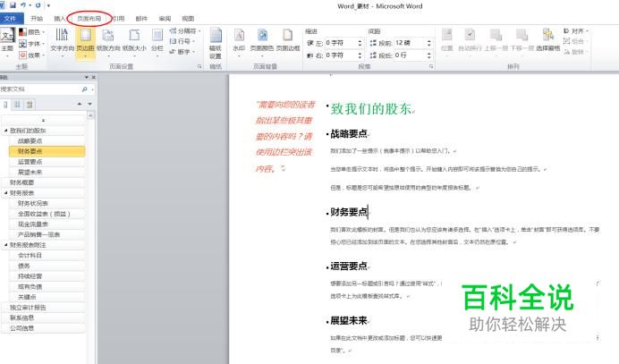Switch to the 开始 (Home) tab

coord(37,19)
